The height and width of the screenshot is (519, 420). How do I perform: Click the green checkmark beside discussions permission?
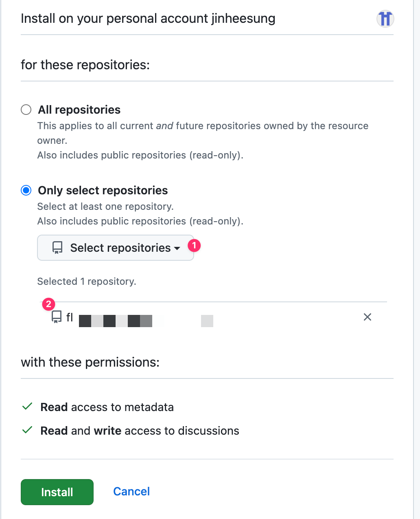(27, 430)
